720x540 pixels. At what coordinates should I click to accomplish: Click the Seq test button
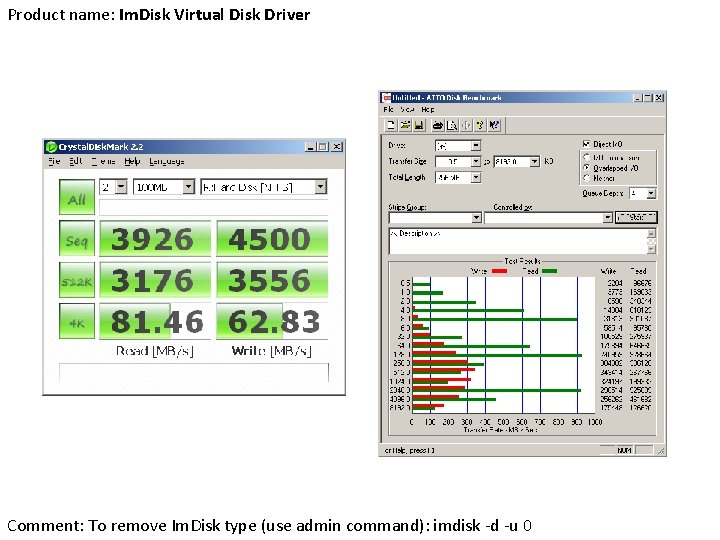[77, 238]
